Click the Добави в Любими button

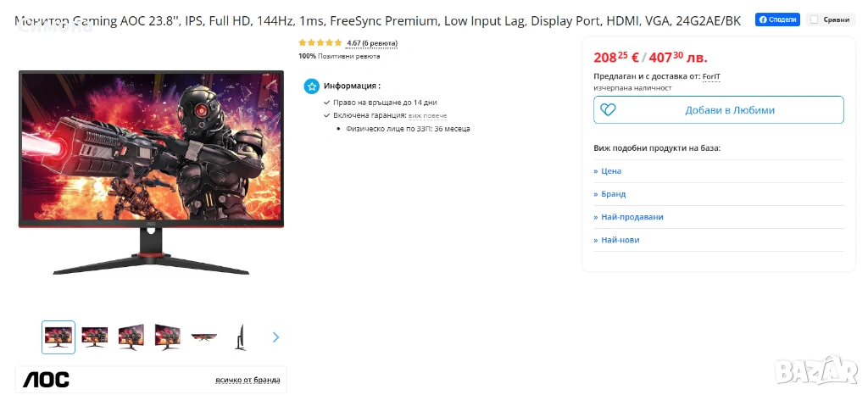point(718,110)
